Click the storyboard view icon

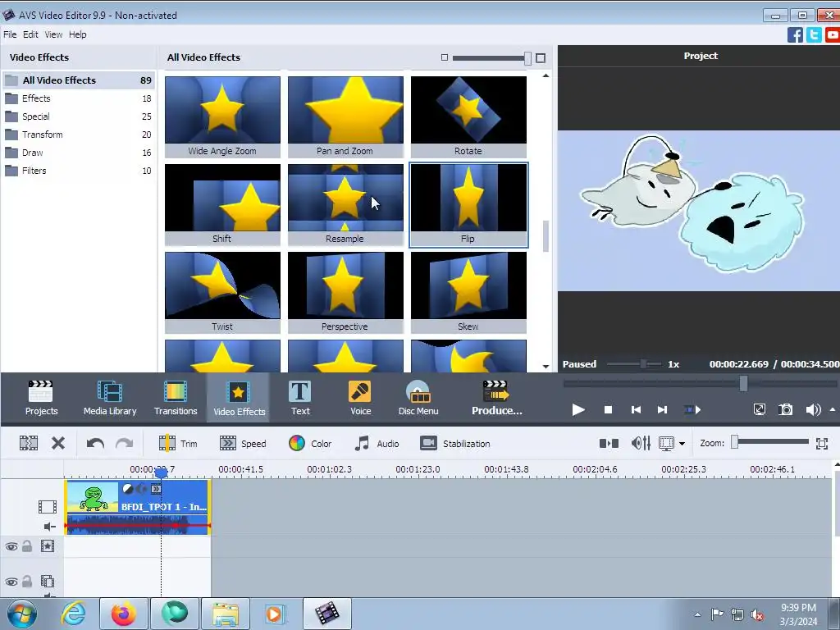coord(609,444)
